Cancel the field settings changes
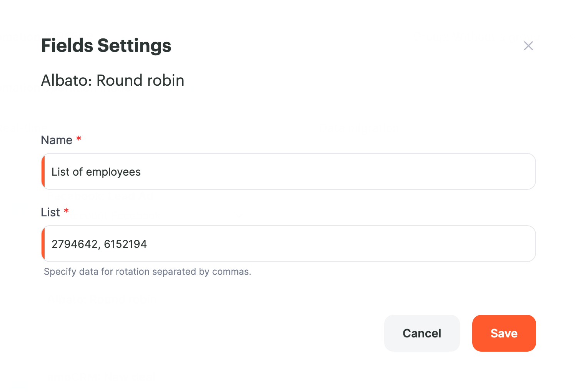The height and width of the screenshot is (392, 583). (422, 333)
